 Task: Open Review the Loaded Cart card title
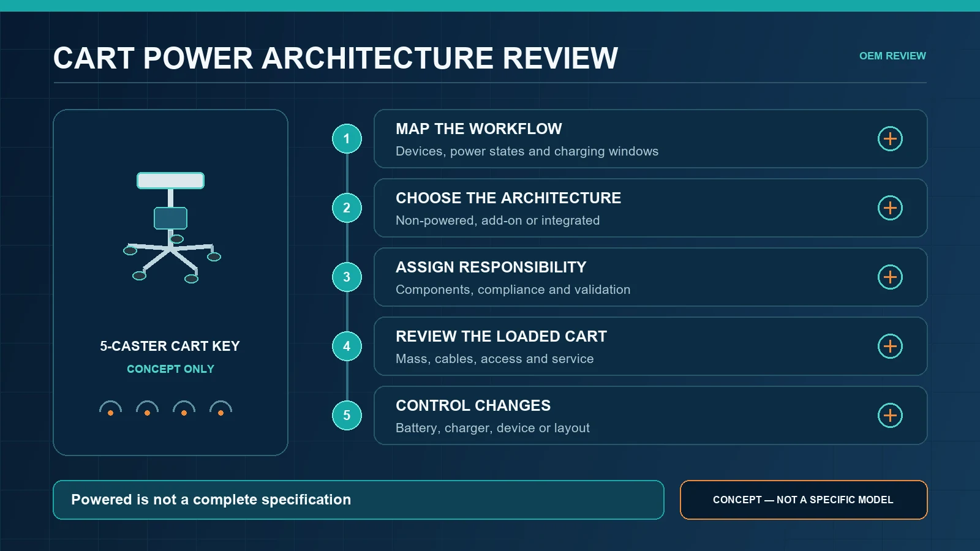click(501, 337)
